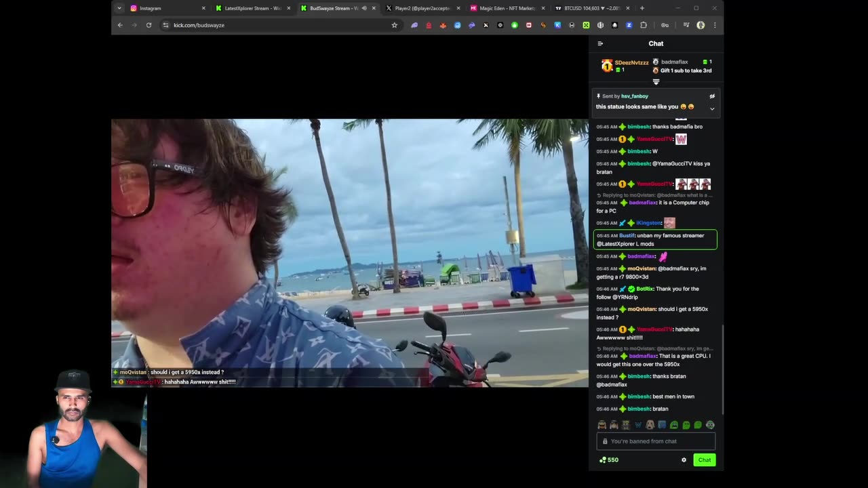Open the 550 channel points balance

[x=609, y=460]
